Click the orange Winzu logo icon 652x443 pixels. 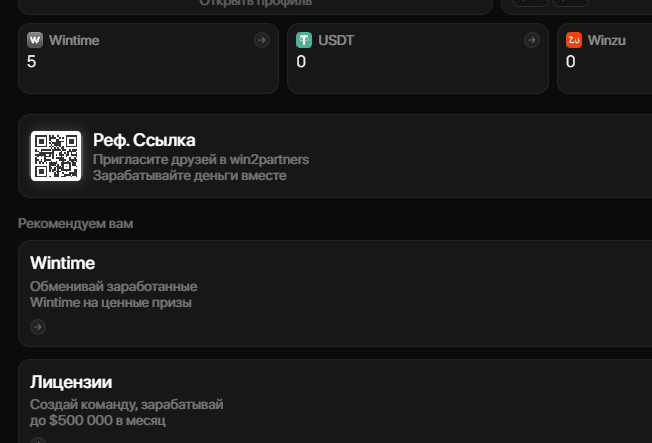[x=574, y=40]
